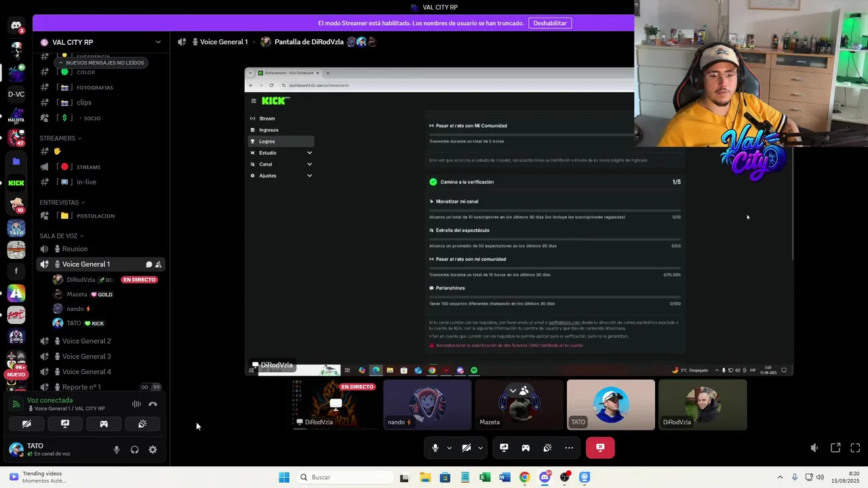Open microphone options chevron in call bar

click(449, 447)
